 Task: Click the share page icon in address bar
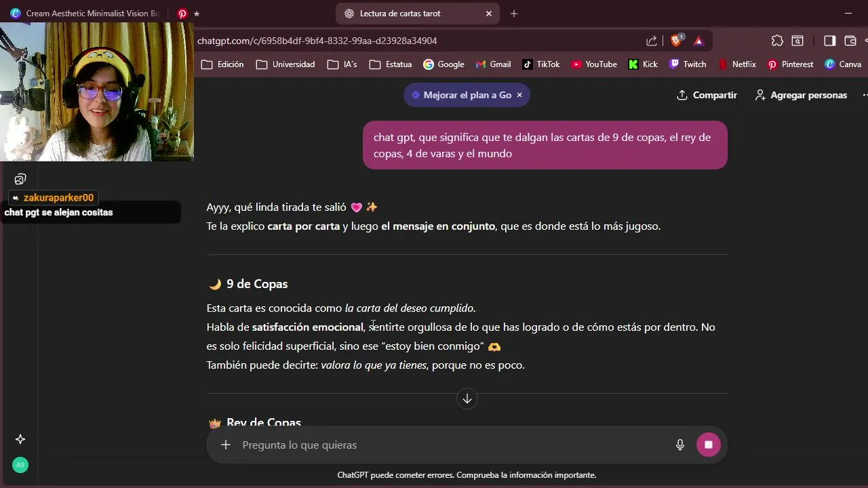click(652, 41)
